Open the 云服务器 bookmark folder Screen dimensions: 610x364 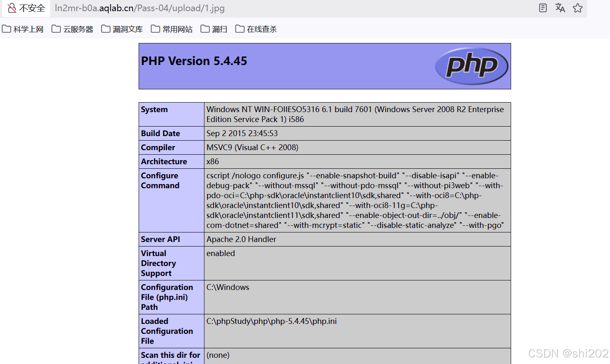[x=72, y=29]
